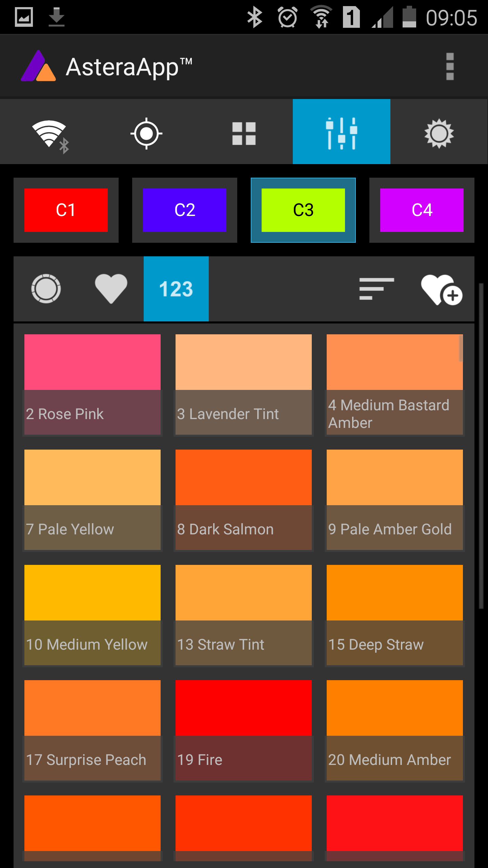The width and height of the screenshot is (488, 868).
Task: Choose the 19 Fire gel
Action: (x=244, y=730)
